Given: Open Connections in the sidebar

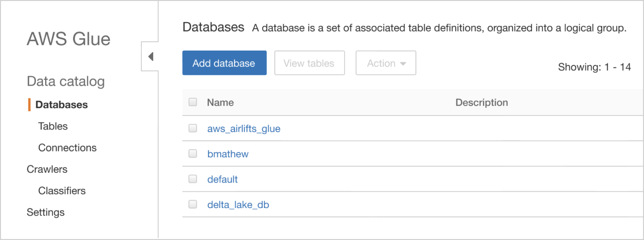Looking at the screenshot, I should [x=67, y=148].
